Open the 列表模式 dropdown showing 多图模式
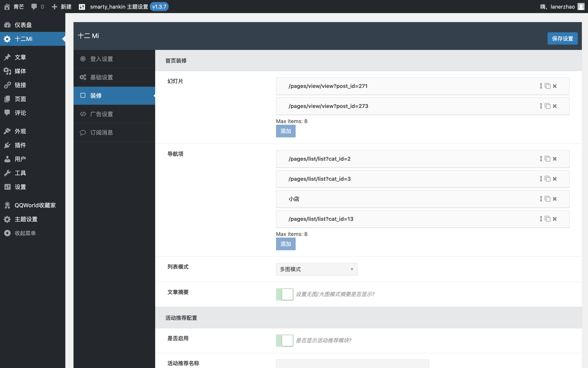 point(317,269)
